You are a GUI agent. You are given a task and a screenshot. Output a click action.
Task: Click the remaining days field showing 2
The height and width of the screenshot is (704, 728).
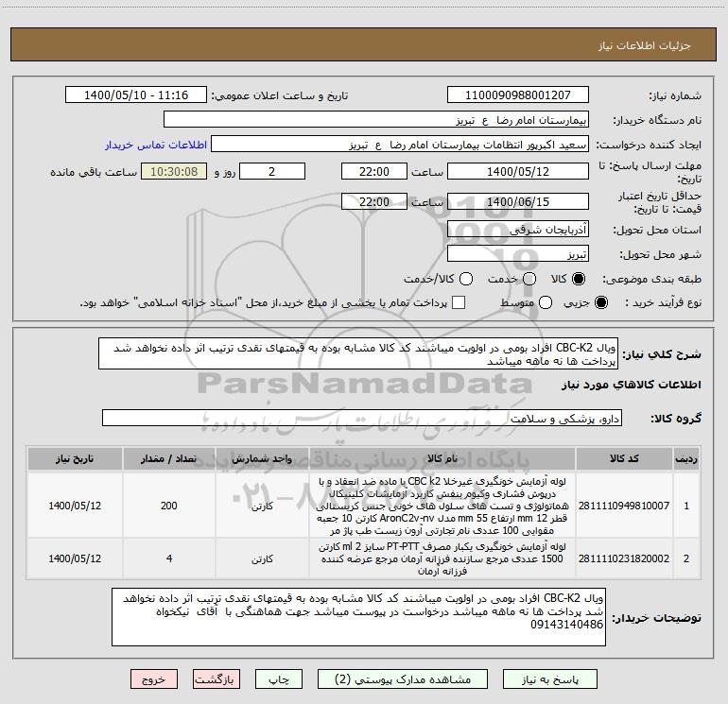272,171
